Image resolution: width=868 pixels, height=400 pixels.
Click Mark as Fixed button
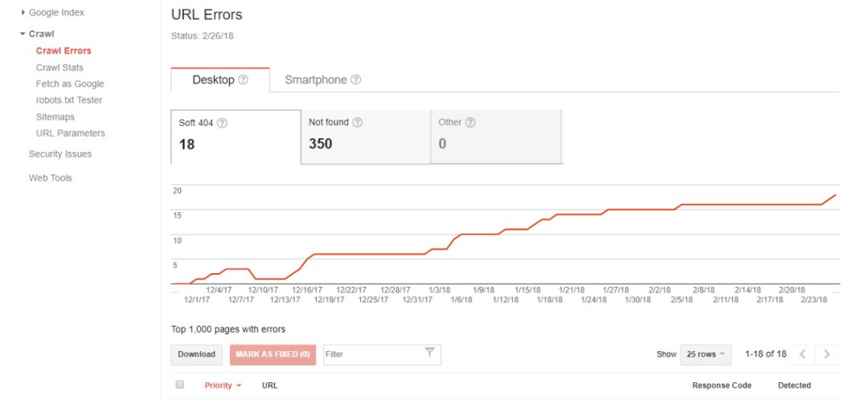pos(273,355)
